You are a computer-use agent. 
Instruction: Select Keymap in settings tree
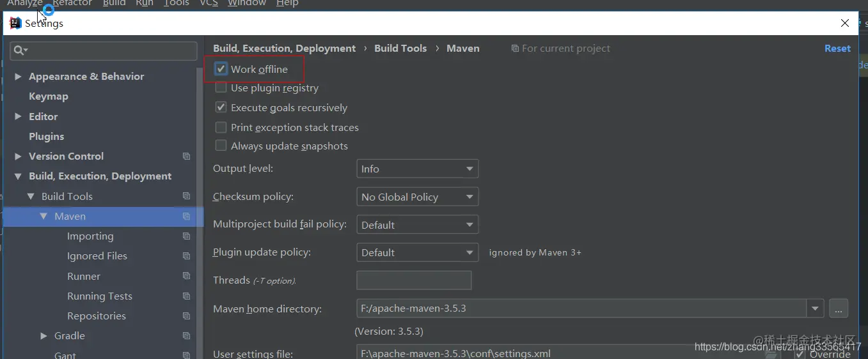49,96
